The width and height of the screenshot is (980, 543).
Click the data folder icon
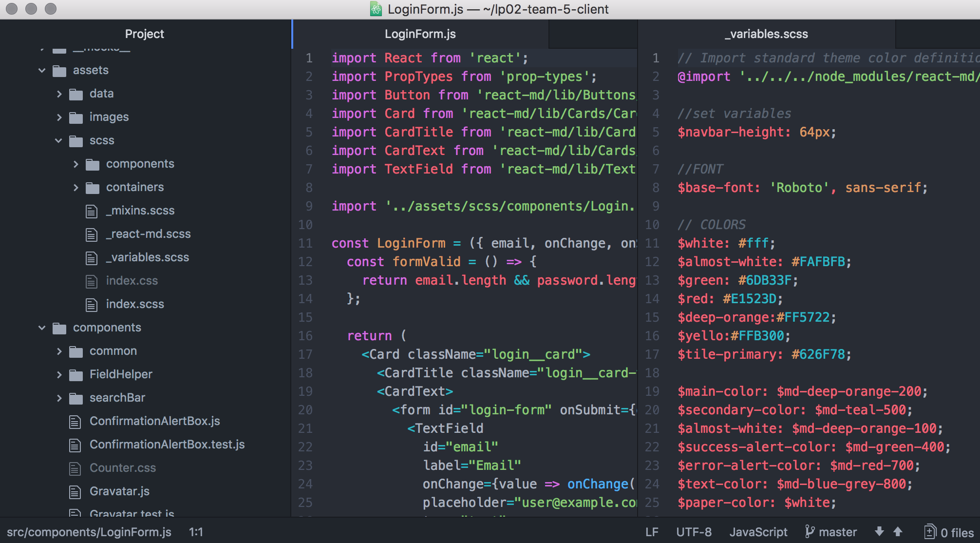(76, 95)
